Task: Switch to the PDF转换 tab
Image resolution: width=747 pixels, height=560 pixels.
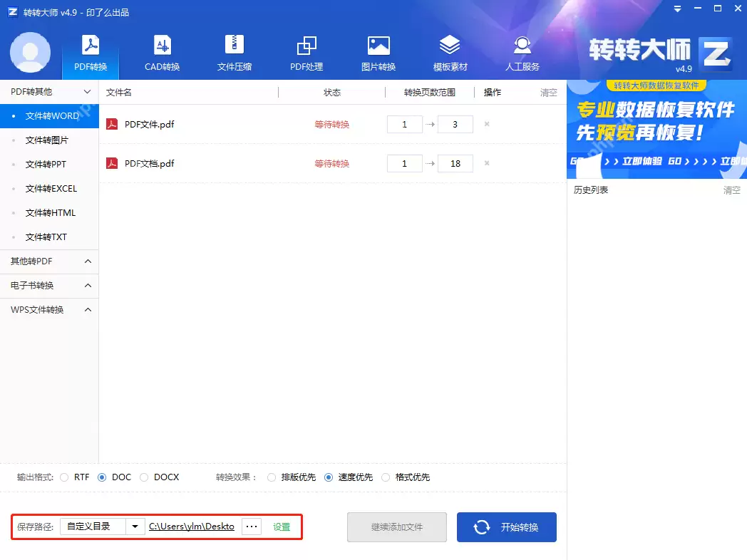Action: [90, 53]
